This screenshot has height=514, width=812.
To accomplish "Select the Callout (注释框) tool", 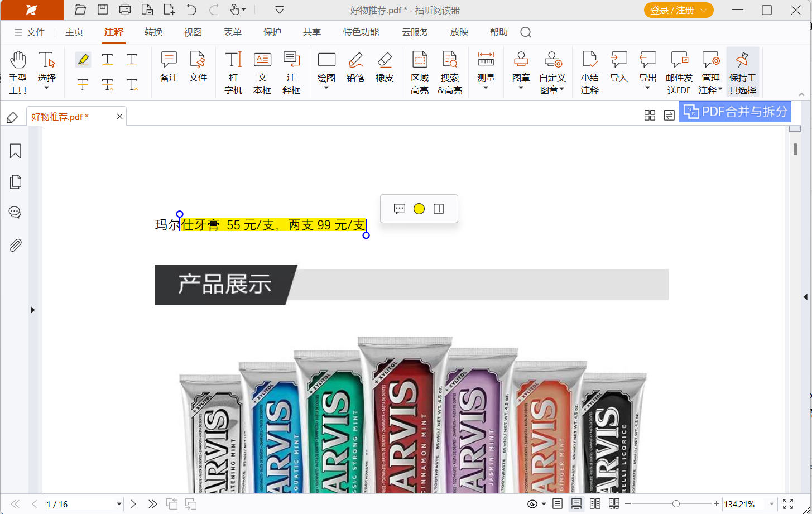I will 291,72.
